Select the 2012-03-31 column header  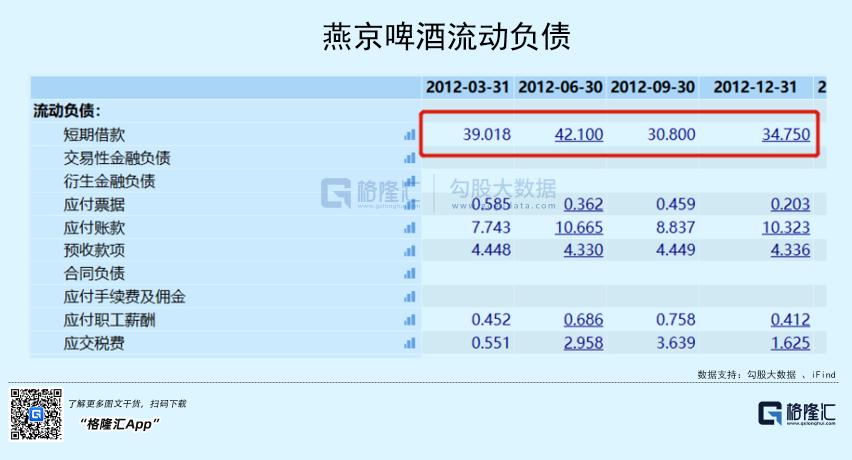(467, 87)
